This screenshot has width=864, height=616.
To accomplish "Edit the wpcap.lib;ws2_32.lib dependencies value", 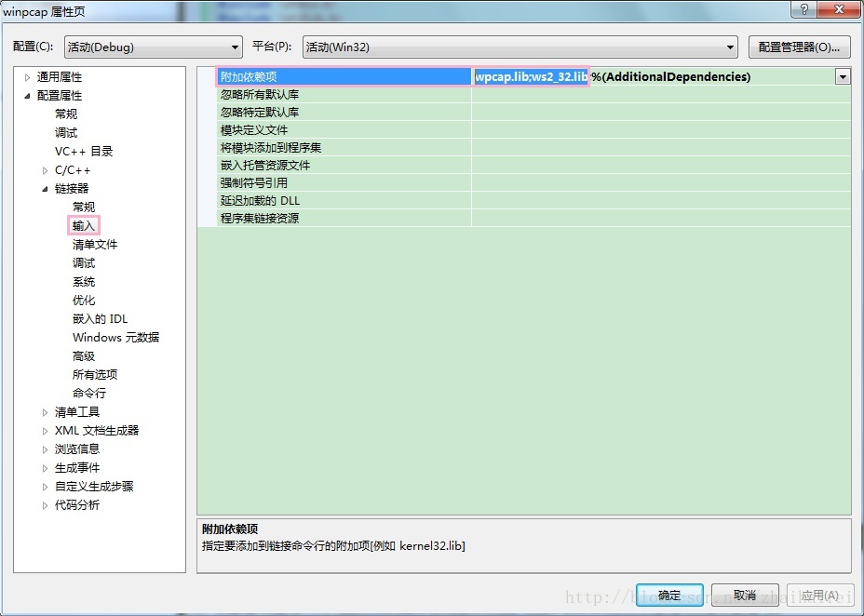I will point(532,77).
